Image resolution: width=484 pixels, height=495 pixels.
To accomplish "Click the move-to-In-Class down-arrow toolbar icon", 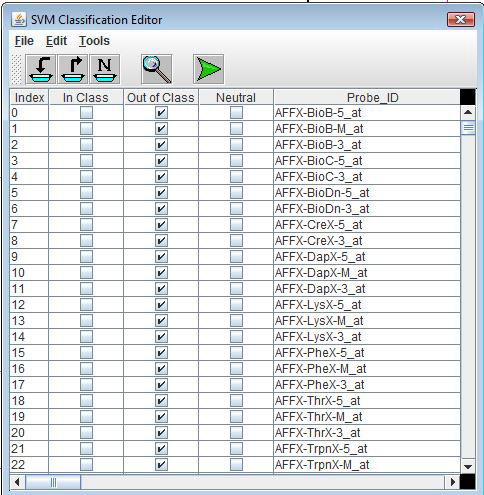I will [41, 69].
